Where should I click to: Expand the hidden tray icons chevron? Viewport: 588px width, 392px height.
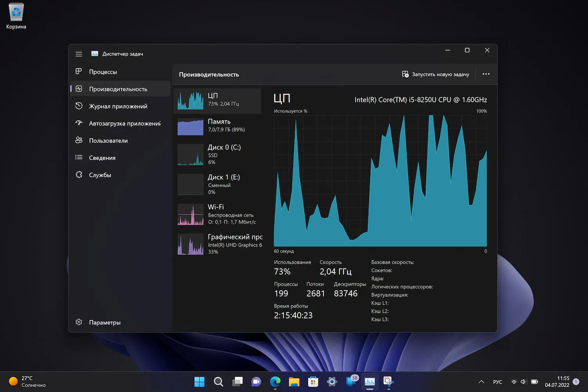(x=481, y=382)
